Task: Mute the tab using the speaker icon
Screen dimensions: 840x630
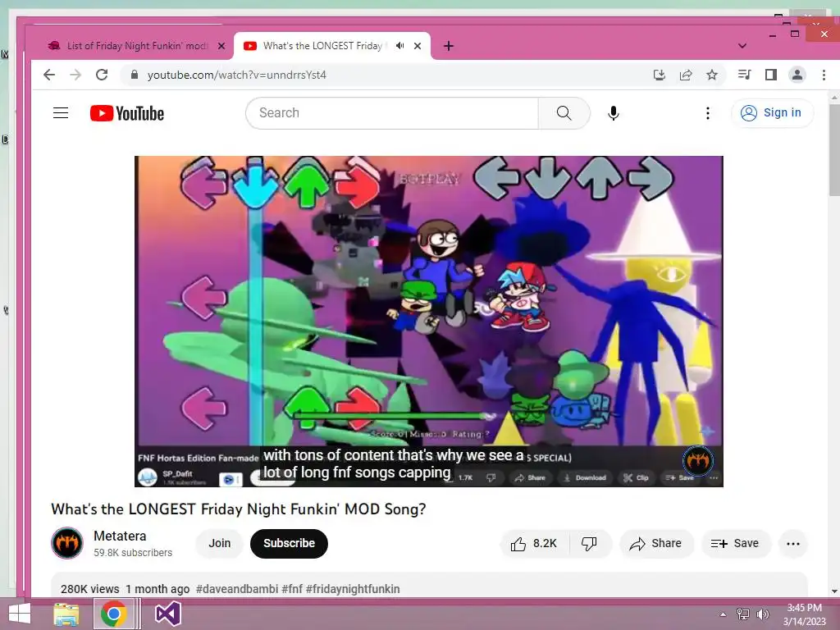Action: [x=399, y=46]
